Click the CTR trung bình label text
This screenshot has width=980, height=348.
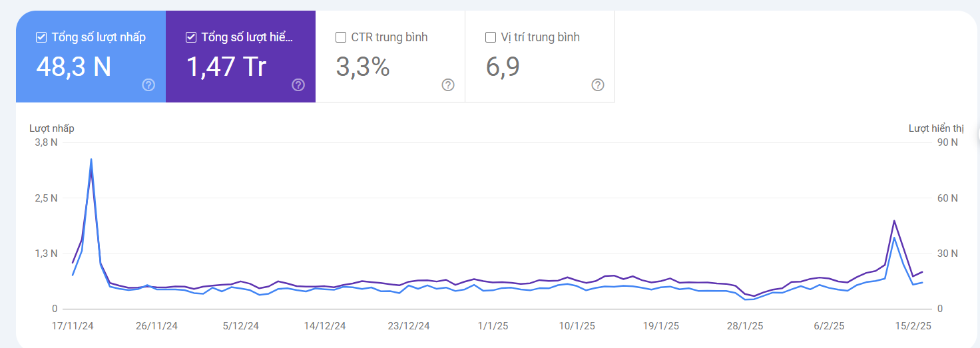tap(389, 37)
